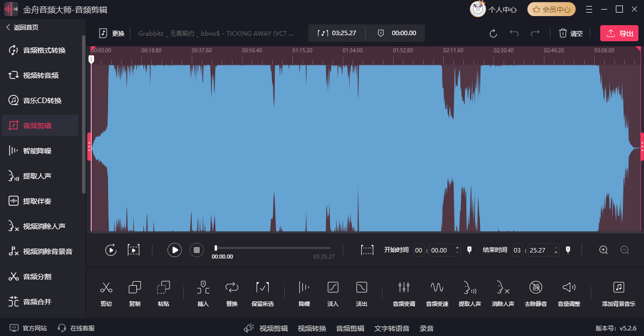This screenshot has height=336, width=644.
Task: Click the end time seconds field
Action: [539, 250]
